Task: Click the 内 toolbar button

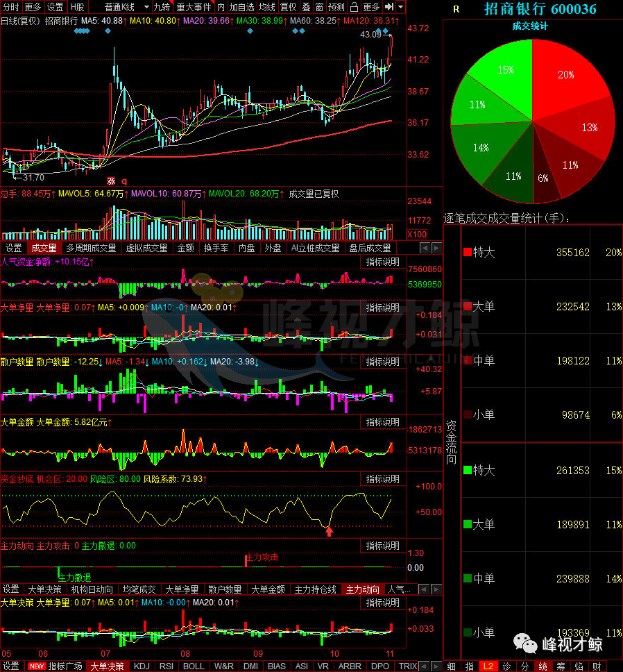Action: tap(221, 7)
